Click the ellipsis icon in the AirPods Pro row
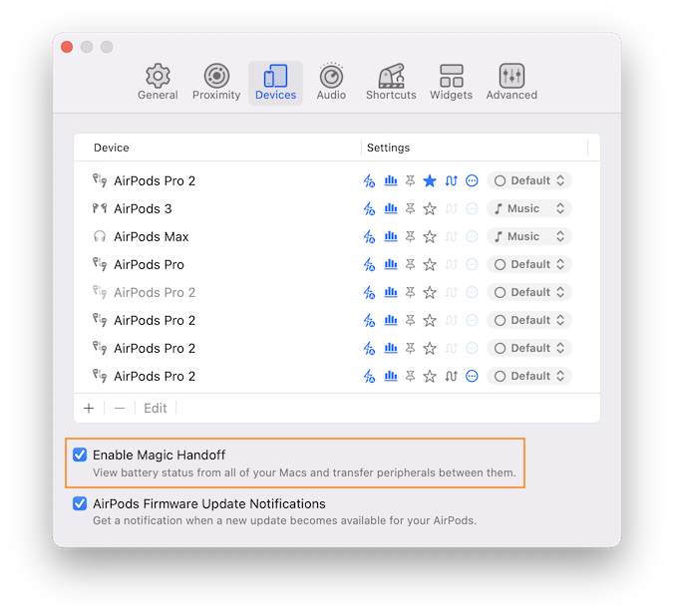Screen dimensions: 673x616 click(472, 265)
